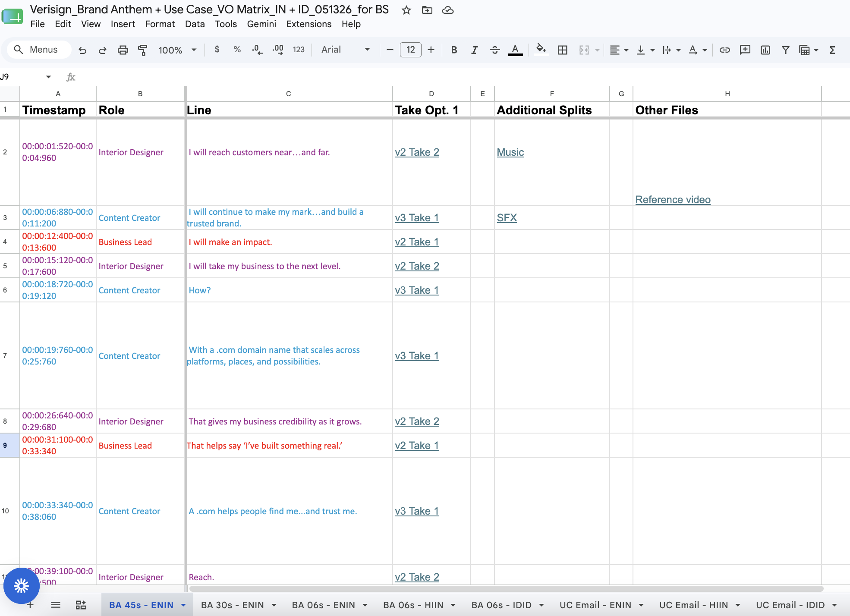Toggle strikethrough formatting
Screen dimensions: 850x616
[x=494, y=50]
